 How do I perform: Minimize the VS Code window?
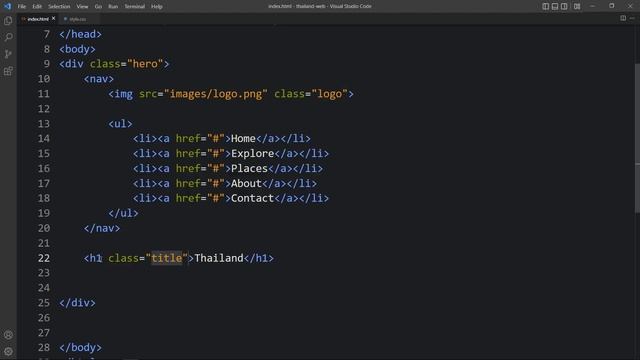point(593,6)
